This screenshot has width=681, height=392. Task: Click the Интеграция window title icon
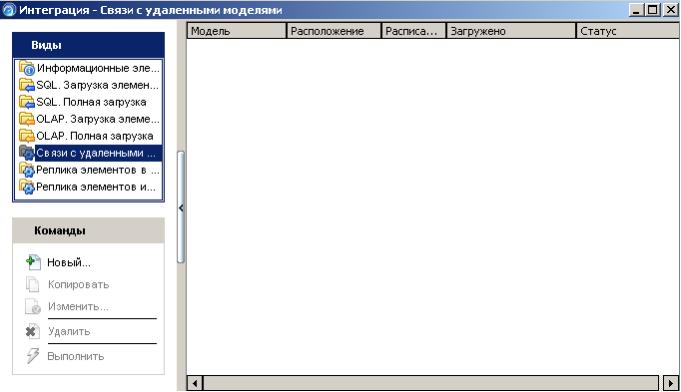coord(9,10)
